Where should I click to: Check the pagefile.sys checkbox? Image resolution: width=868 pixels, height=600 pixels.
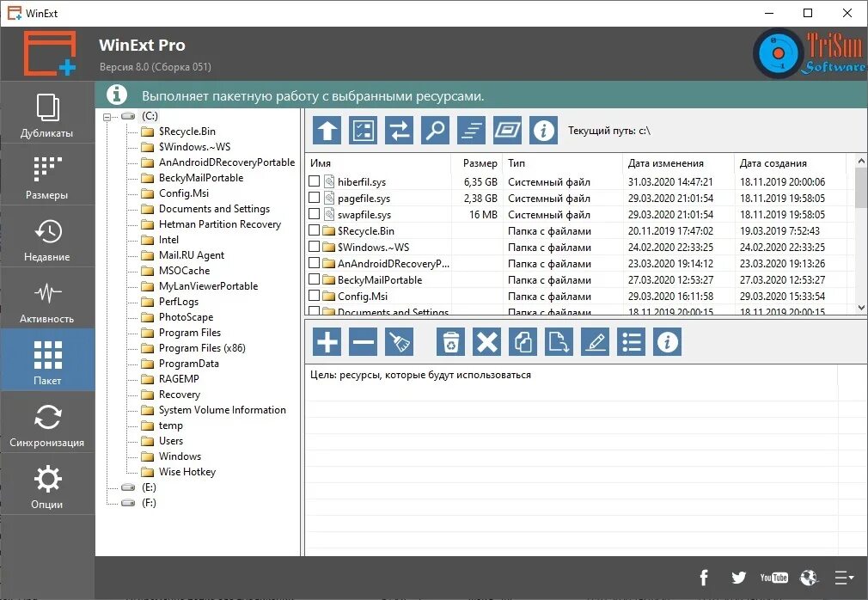pos(314,198)
